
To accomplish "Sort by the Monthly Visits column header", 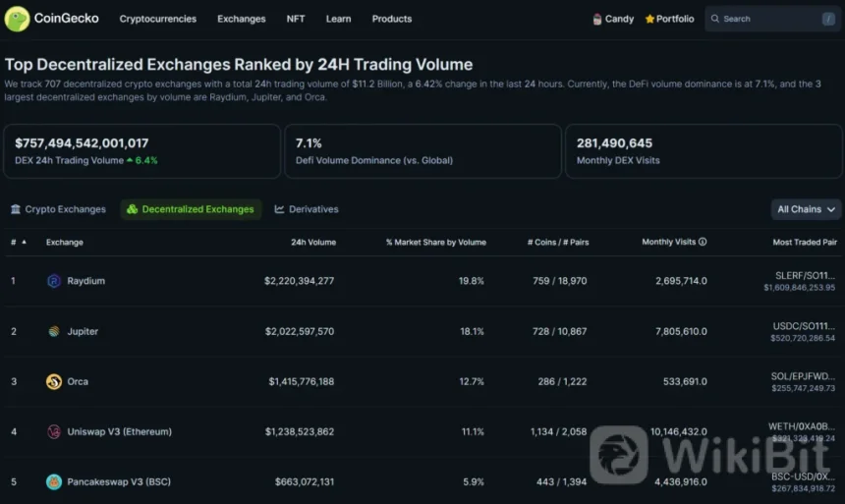I will (669, 242).
